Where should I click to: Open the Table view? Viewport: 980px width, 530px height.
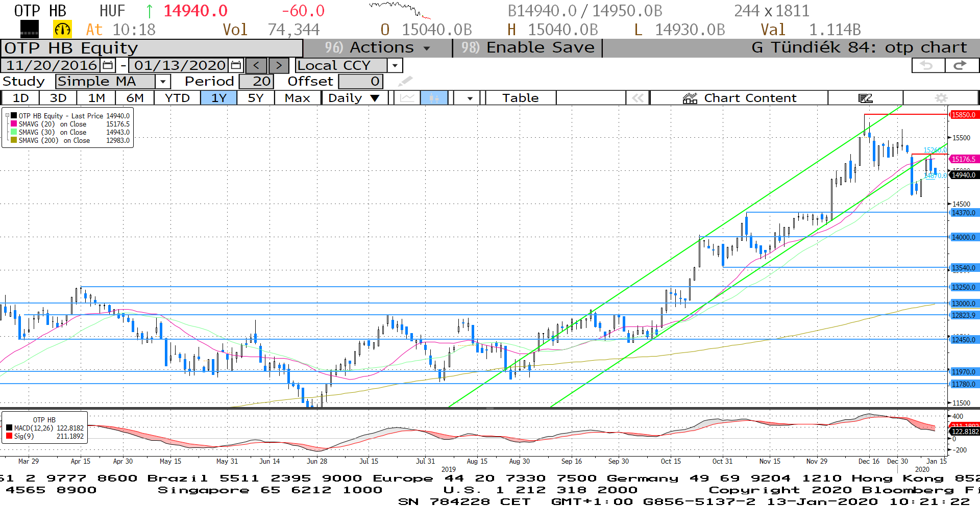520,98
